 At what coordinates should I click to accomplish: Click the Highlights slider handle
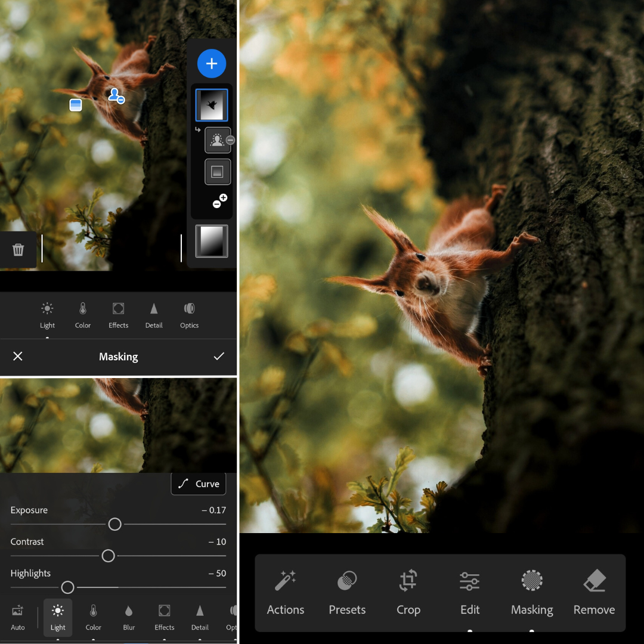68,587
